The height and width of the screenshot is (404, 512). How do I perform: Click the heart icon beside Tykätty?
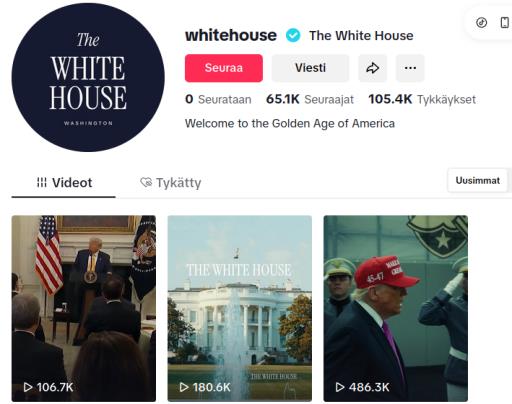[146, 182]
